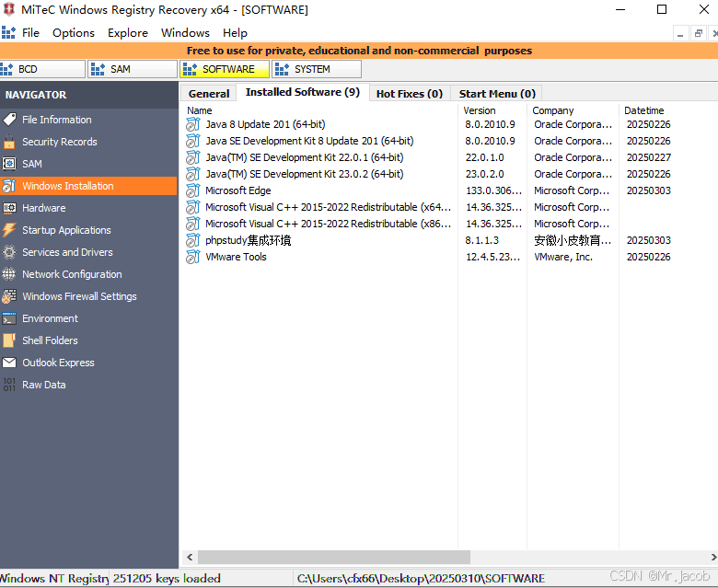Click the horizontal scrollbar thumb
Image resolution: width=718 pixels, height=588 pixels.
[334, 557]
